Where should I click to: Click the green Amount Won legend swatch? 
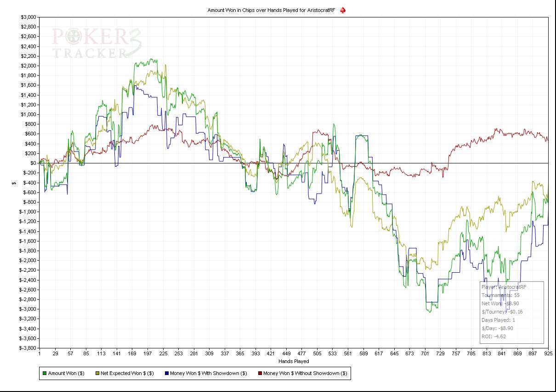click(x=44, y=373)
